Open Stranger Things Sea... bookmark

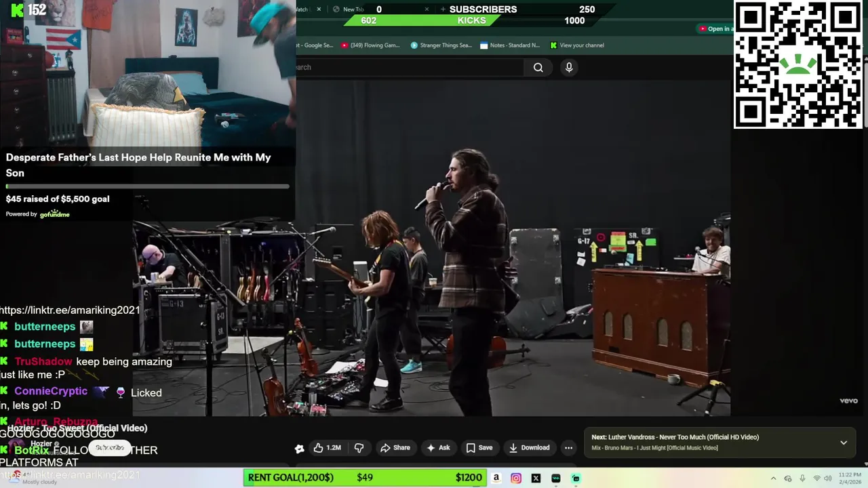(x=441, y=45)
